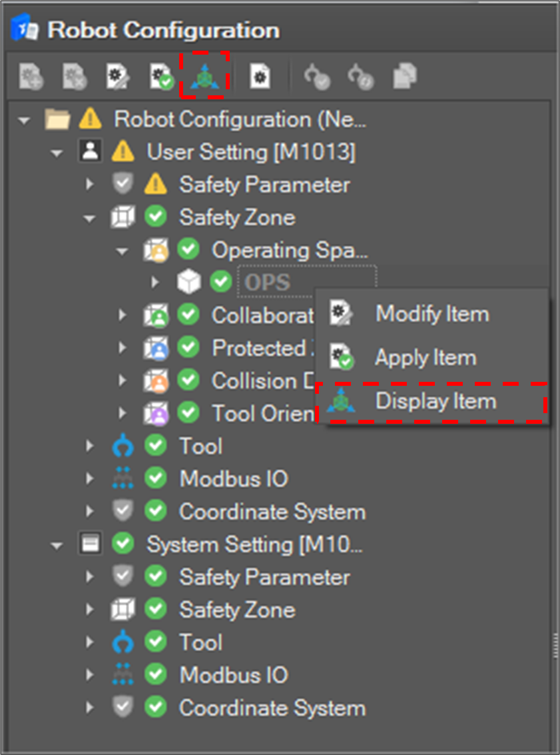Expand the OPS tree item
This screenshot has height=755, width=560.
(x=155, y=283)
